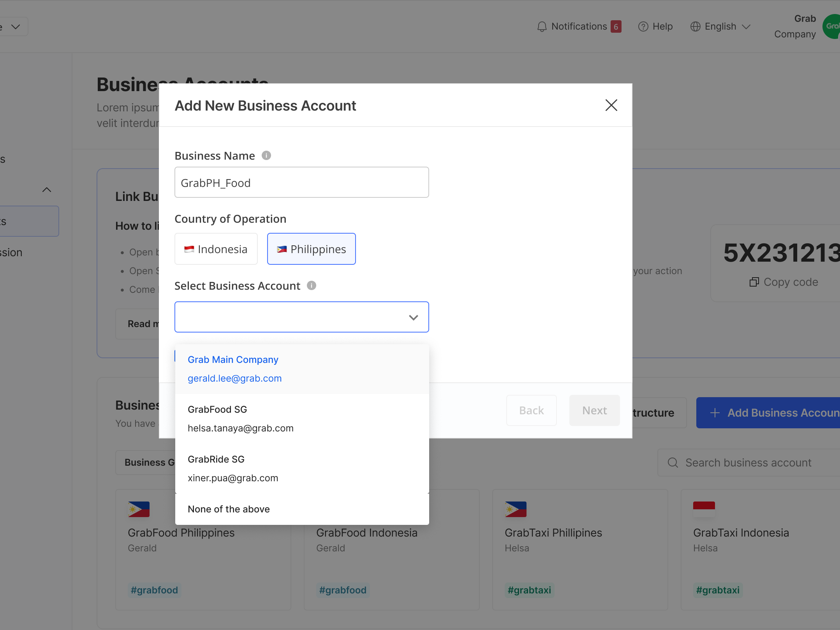The image size is (840, 630).
Task: Click the Help question mark icon
Action: click(643, 26)
